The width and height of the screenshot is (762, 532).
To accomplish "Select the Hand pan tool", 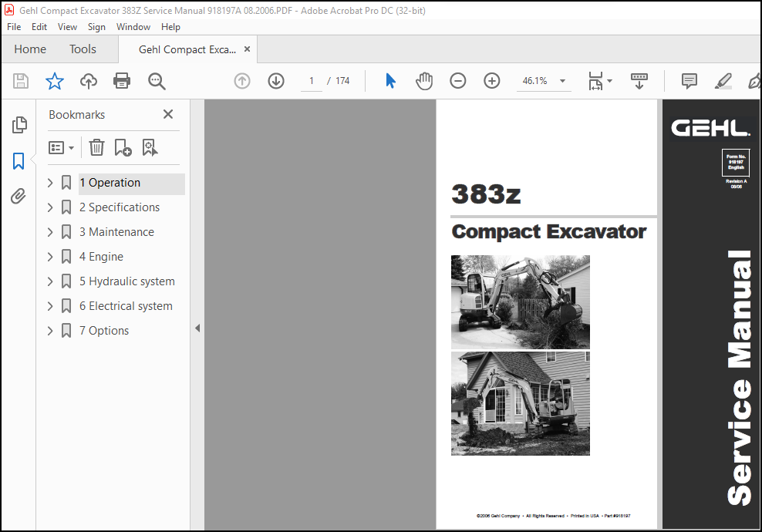I will click(423, 81).
